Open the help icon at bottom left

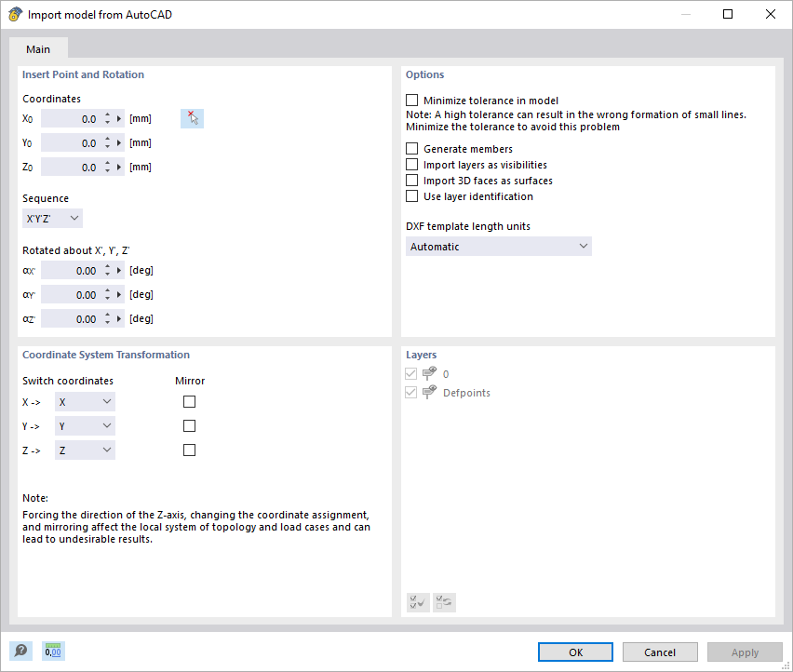[x=20, y=652]
